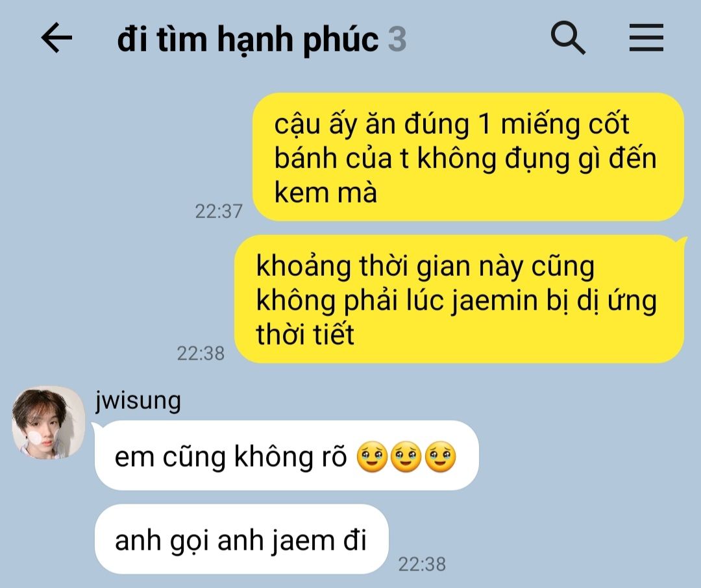Go back using the left arrow
This screenshot has height=588, width=701.
(x=56, y=38)
